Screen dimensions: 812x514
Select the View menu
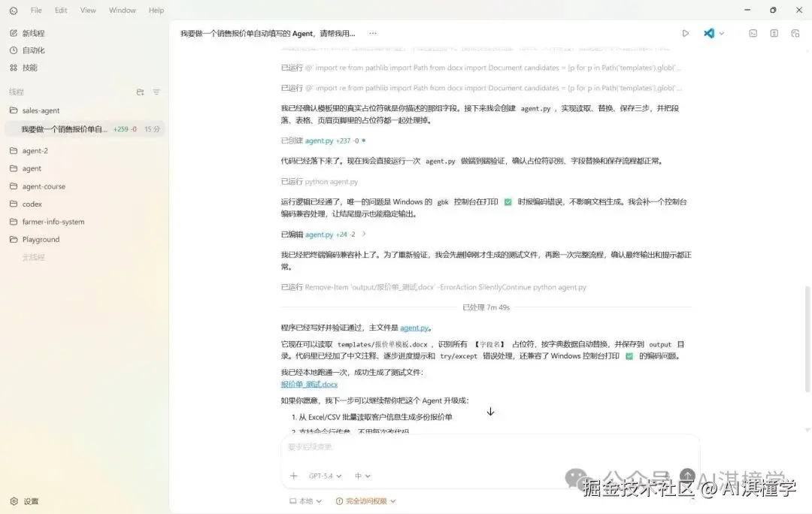point(88,10)
